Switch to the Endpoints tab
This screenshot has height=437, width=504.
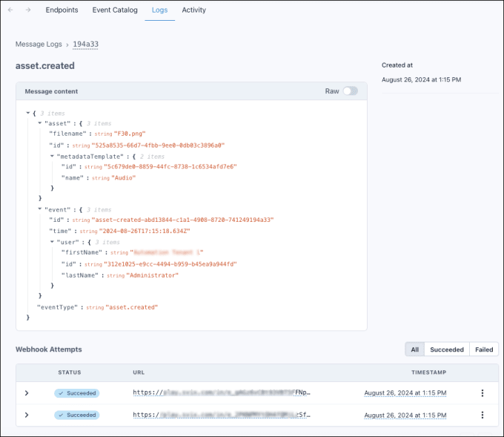pos(62,10)
